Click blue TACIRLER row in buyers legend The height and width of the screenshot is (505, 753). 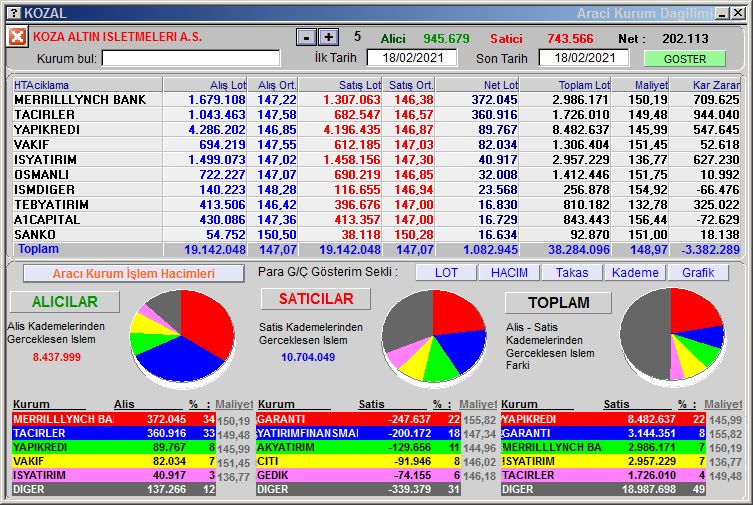114,433
